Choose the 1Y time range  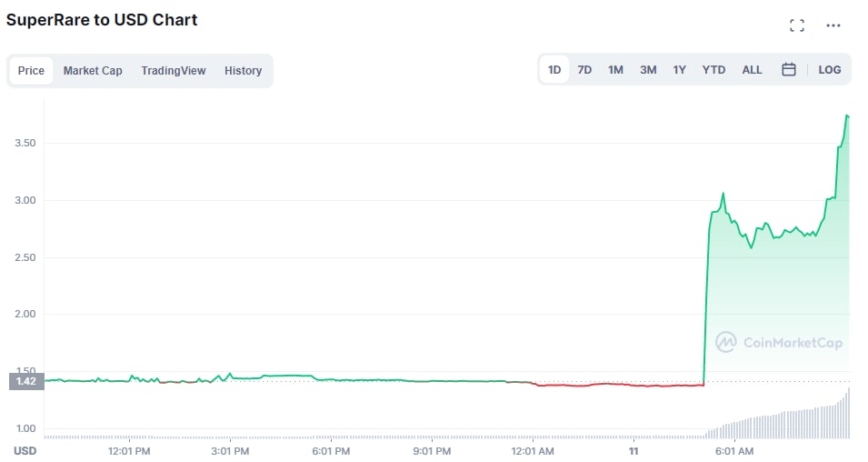tap(679, 69)
